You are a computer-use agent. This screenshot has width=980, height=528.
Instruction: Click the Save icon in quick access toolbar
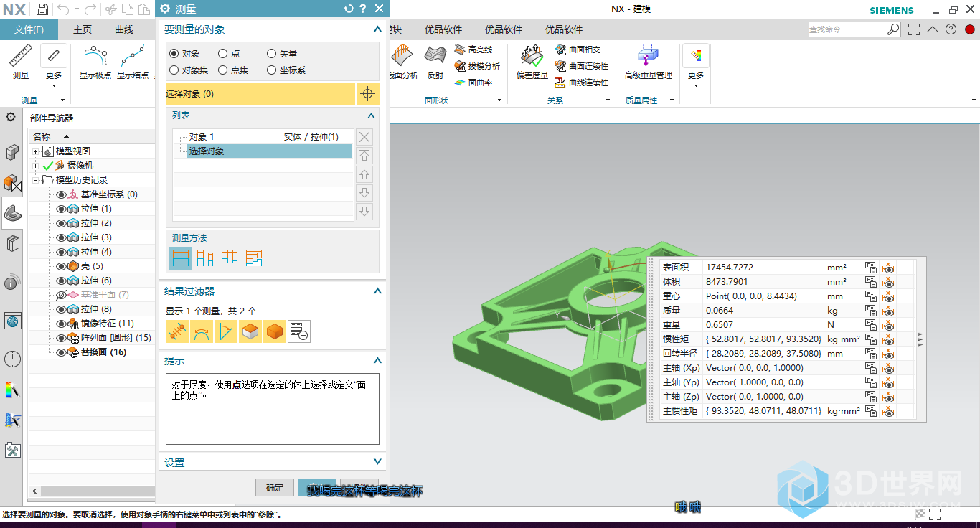point(42,9)
